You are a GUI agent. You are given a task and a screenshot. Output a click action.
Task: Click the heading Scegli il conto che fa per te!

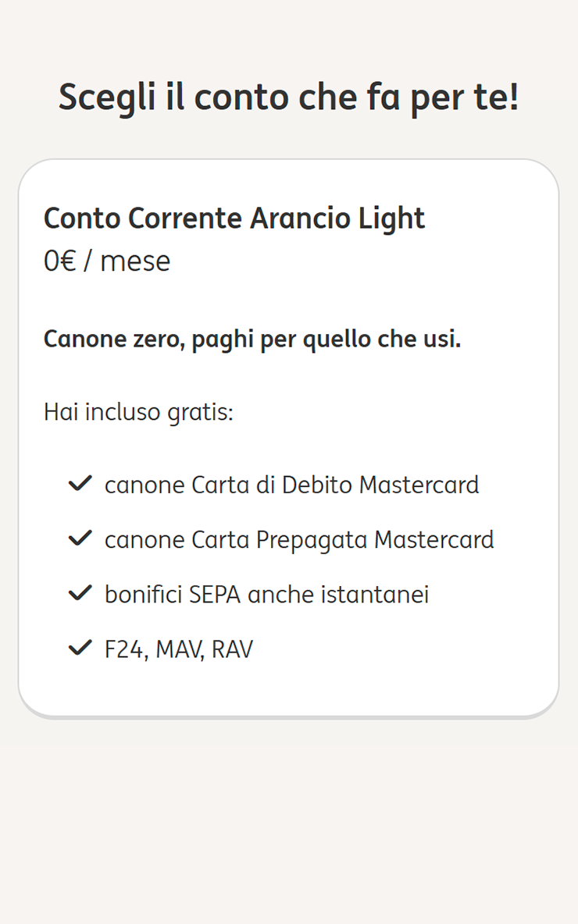point(289,98)
